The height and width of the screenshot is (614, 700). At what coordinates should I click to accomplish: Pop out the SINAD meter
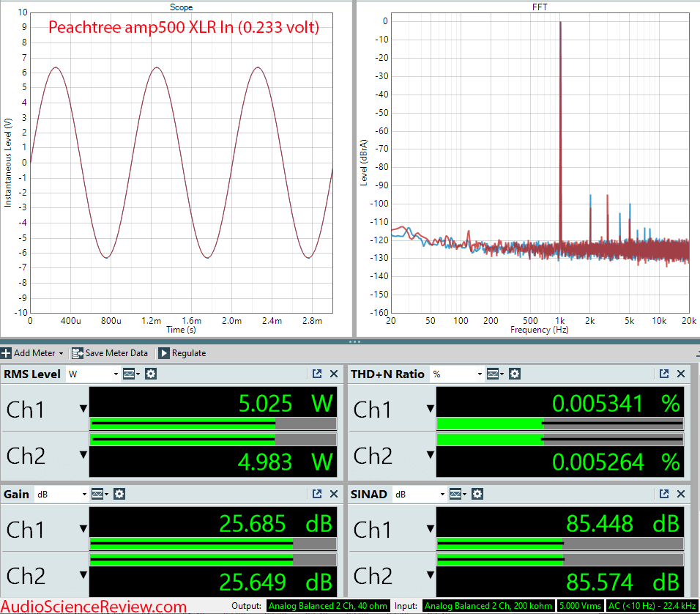(664, 495)
